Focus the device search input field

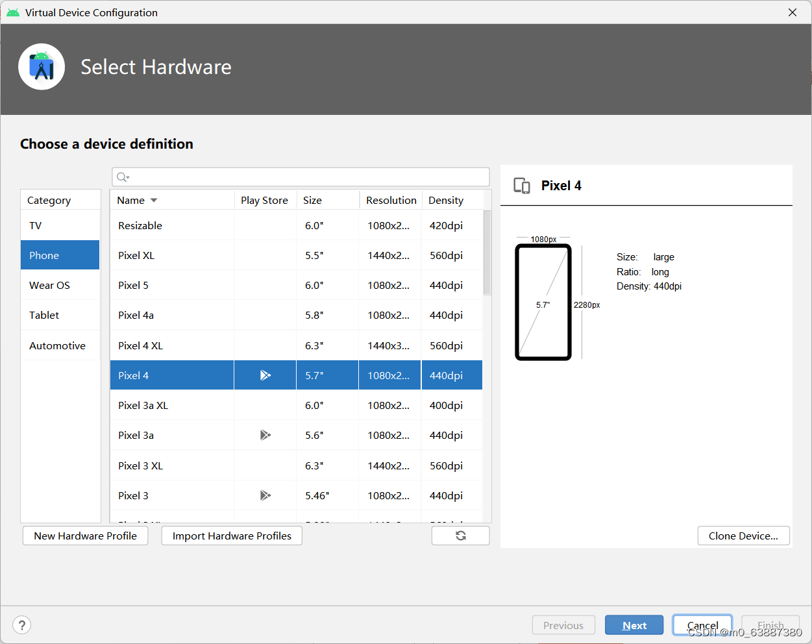pyautogui.click(x=301, y=177)
